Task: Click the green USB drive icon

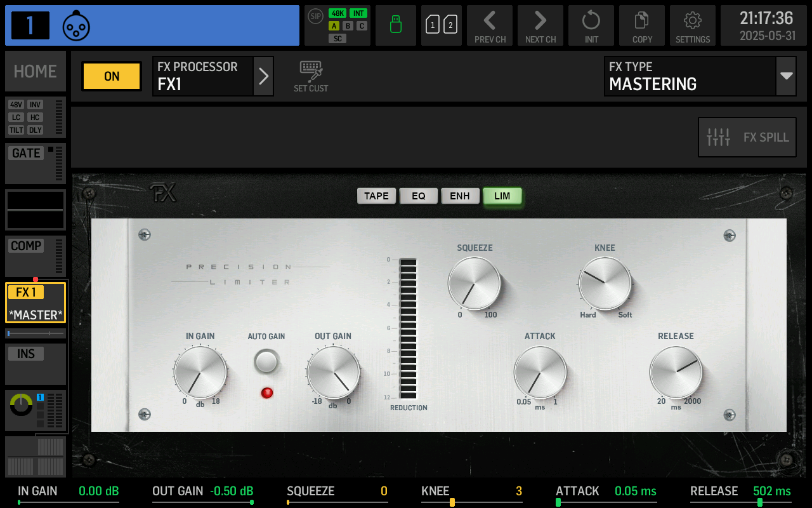Action: coord(395,25)
